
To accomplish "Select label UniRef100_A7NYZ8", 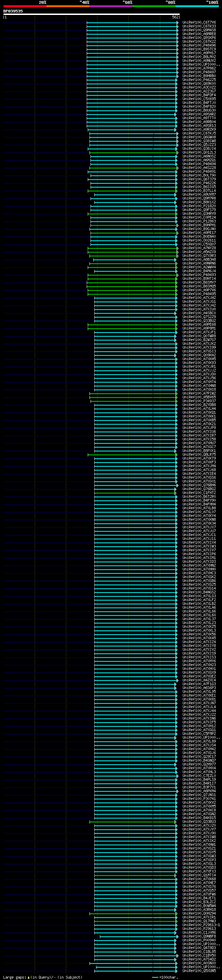I will [x=199, y=248].
